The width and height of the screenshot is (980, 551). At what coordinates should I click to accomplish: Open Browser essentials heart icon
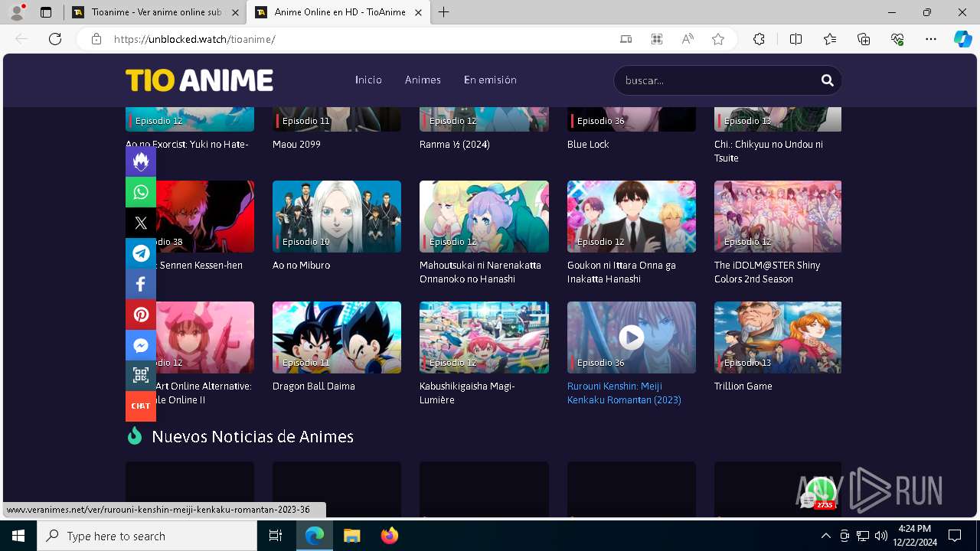[897, 39]
